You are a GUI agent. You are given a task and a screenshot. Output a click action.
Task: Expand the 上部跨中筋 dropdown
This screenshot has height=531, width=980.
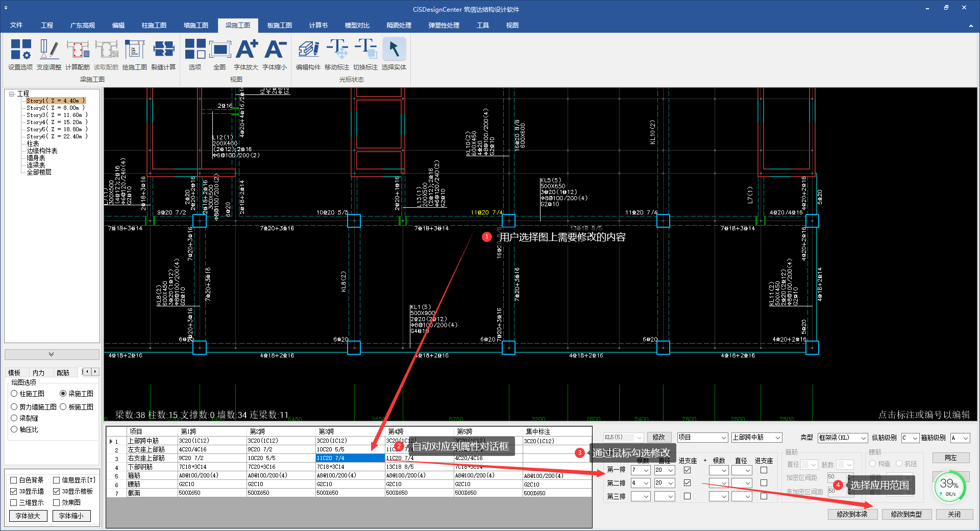(756, 438)
